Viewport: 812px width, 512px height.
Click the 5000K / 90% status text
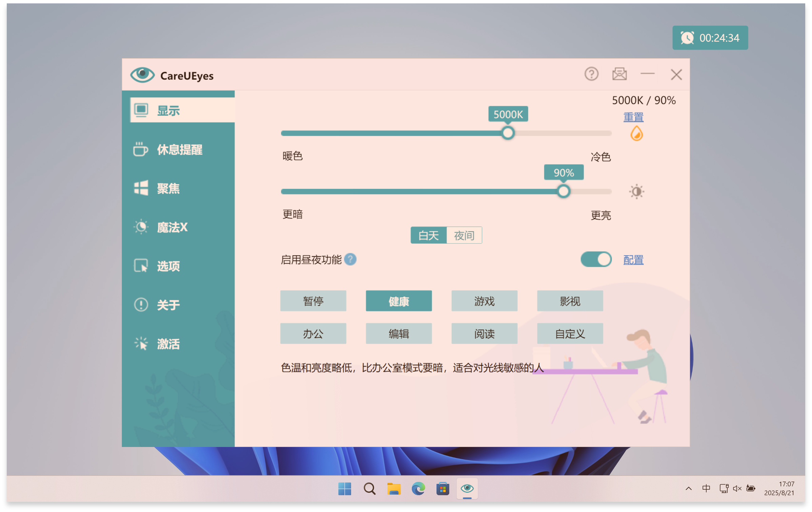[x=644, y=100]
